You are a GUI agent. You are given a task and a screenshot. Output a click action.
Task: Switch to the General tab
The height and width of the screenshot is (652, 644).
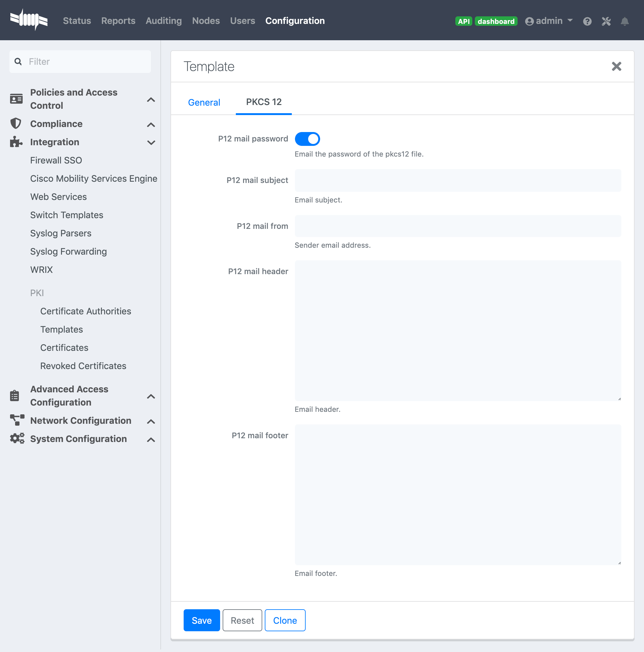point(203,102)
